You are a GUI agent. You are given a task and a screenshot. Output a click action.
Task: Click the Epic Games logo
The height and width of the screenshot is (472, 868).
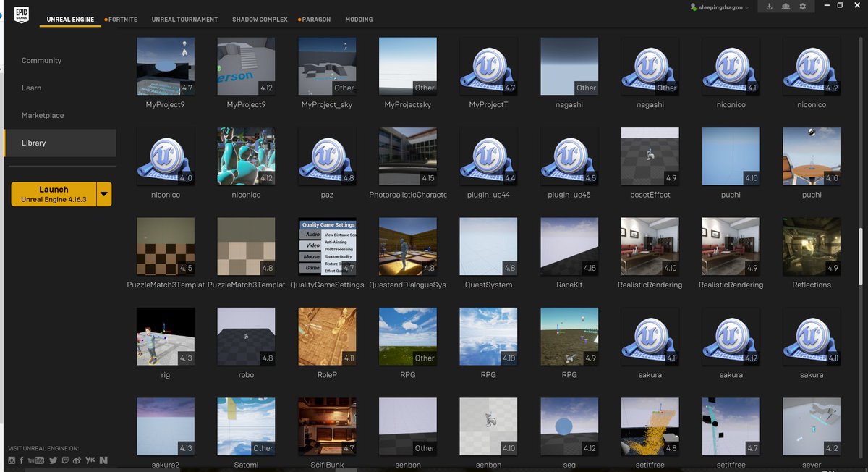click(x=20, y=15)
